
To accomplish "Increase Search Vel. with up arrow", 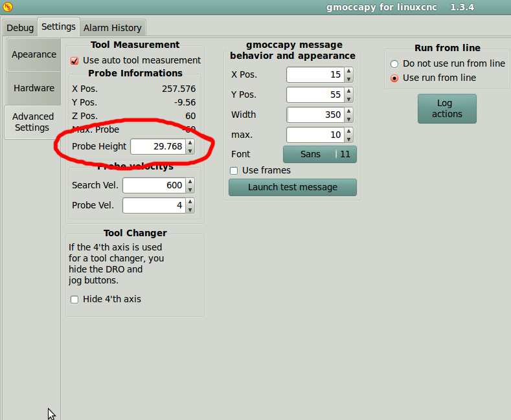I will coord(190,182).
